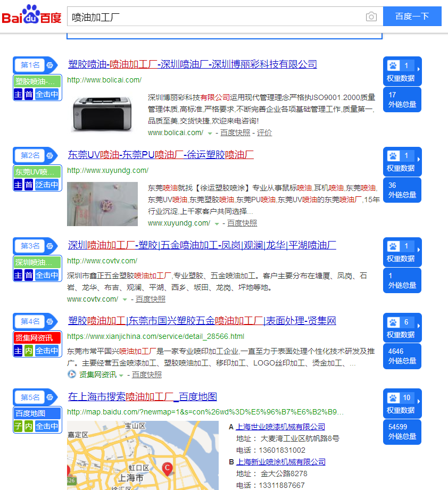Select red map marker C on the map

pyautogui.click(x=168, y=469)
